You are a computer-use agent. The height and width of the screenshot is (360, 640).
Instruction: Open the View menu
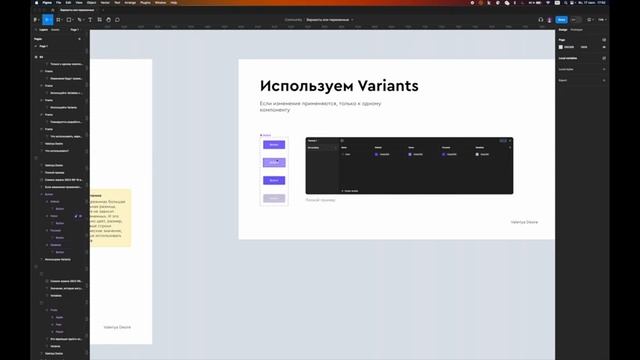click(x=79, y=2)
